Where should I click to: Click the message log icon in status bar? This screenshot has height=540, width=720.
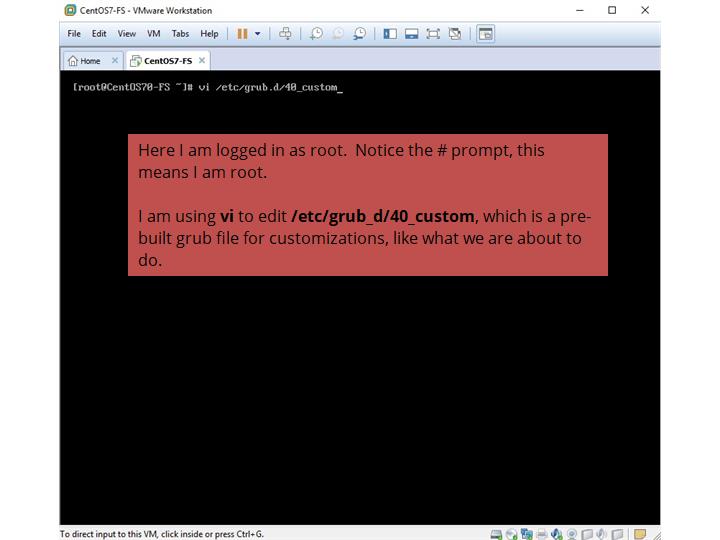[640, 534]
